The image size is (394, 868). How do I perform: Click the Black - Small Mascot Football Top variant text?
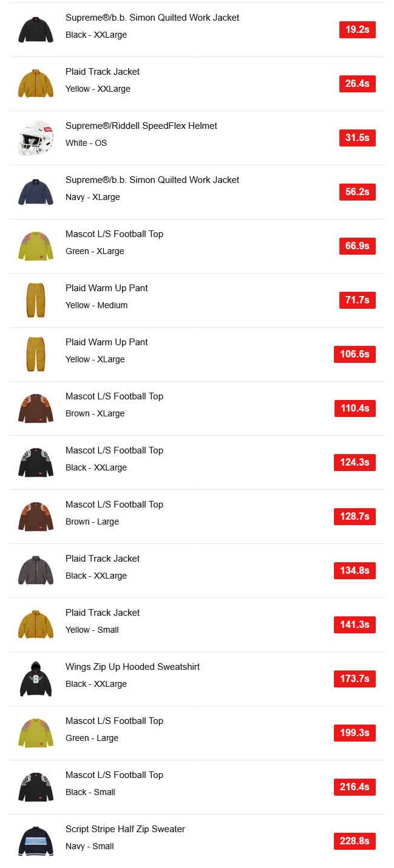90,792
